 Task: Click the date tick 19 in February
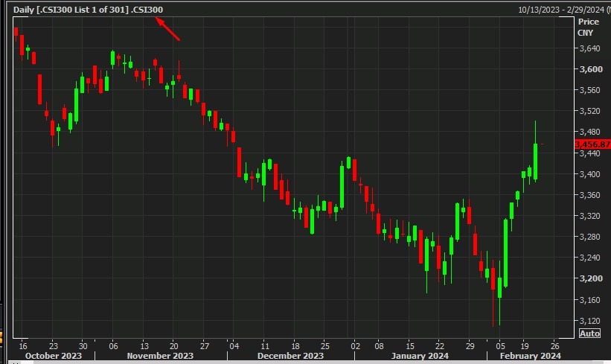coord(525,346)
